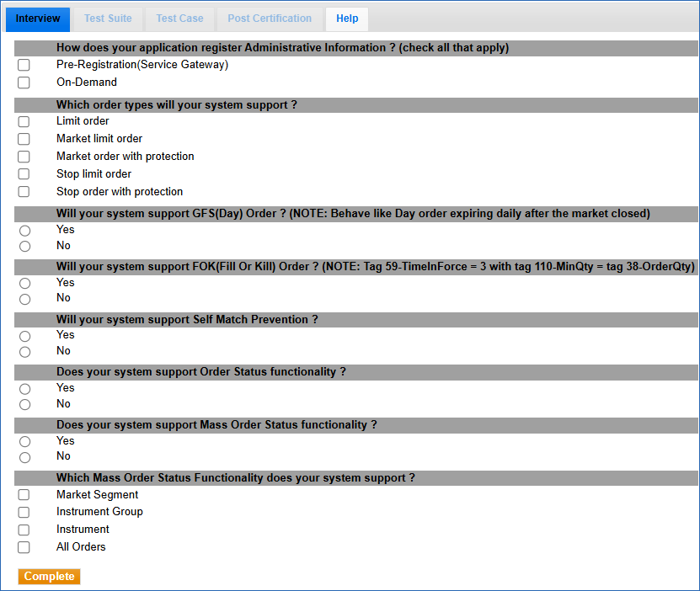Select Yes for Mass Order Status functionality

[x=24, y=441]
